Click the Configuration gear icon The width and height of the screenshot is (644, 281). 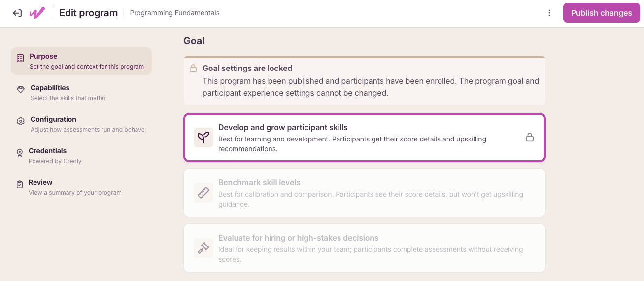coord(21,121)
